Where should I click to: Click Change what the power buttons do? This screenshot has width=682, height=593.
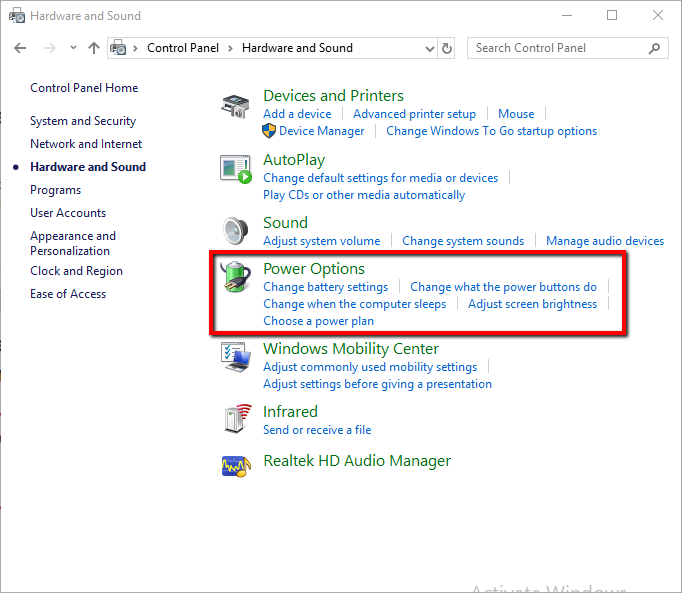click(503, 287)
